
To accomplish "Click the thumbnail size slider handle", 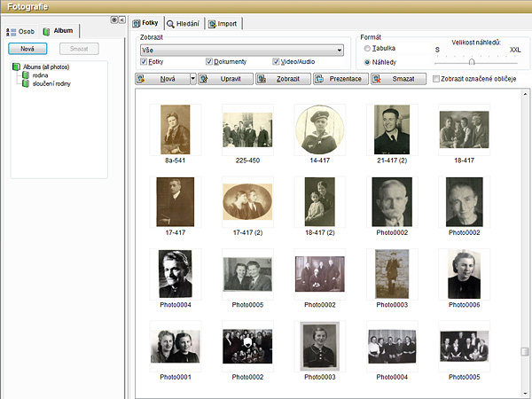I will [x=472, y=62].
